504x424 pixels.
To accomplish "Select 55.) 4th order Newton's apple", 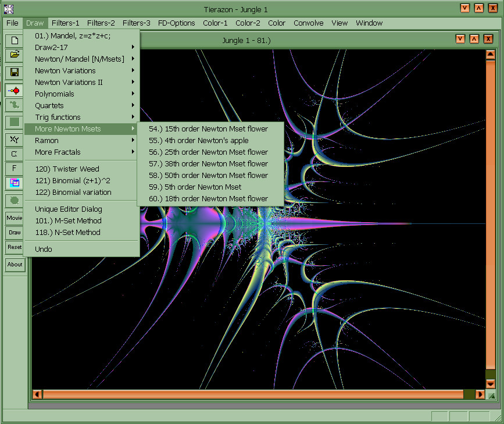I will tap(210, 140).
